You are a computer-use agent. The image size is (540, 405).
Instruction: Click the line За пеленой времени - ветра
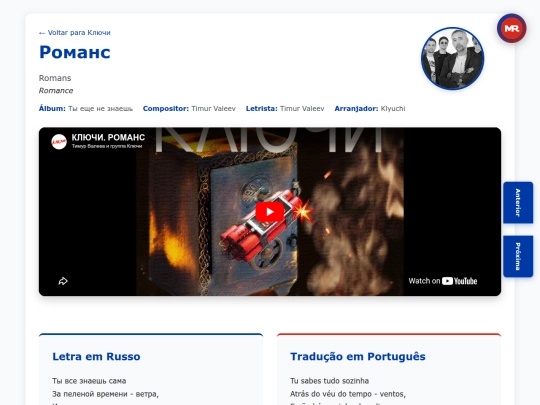[105, 394]
